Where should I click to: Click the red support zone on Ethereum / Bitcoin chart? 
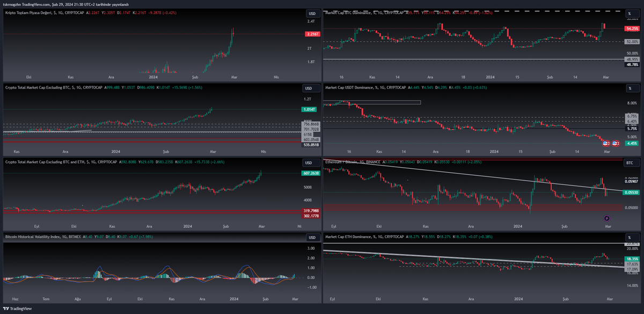472,207
